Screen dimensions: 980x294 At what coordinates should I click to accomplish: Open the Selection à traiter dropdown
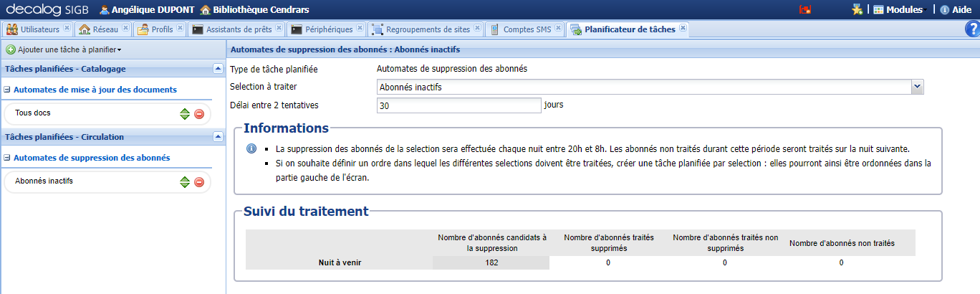917,86
